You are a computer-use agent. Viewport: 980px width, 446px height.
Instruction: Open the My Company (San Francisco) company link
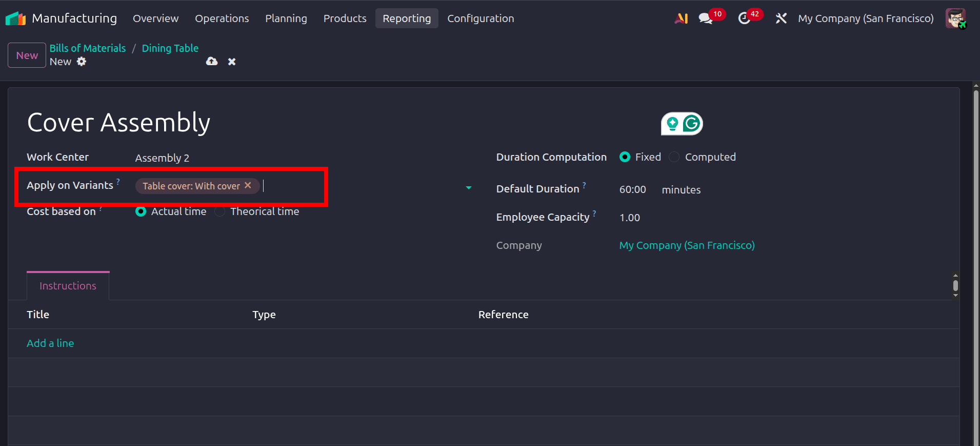[x=687, y=245]
